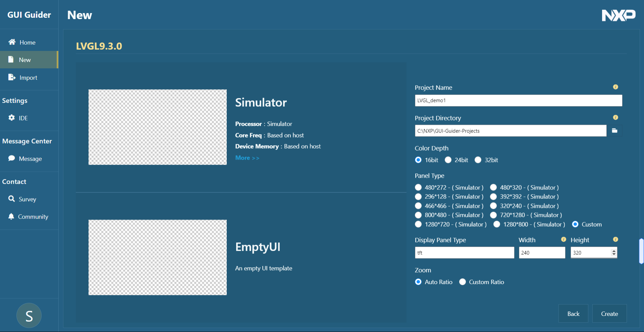Viewport: 644px width, 332px height.
Task: Click the Create button
Action: tap(609, 314)
